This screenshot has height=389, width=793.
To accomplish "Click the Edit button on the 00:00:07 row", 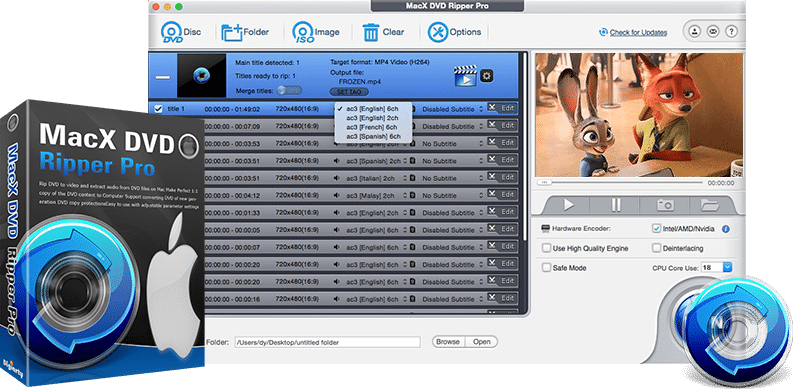I will pos(502,247).
